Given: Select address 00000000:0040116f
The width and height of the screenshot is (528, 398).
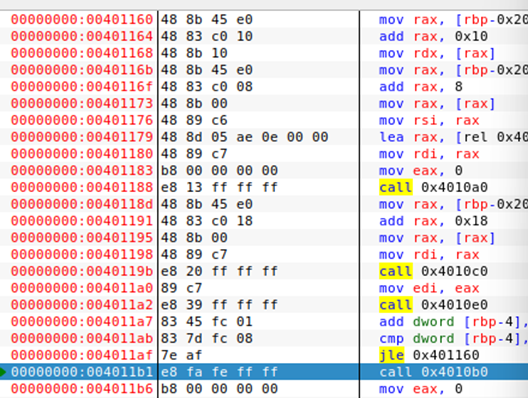Looking at the screenshot, I should [x=82, y=87].
